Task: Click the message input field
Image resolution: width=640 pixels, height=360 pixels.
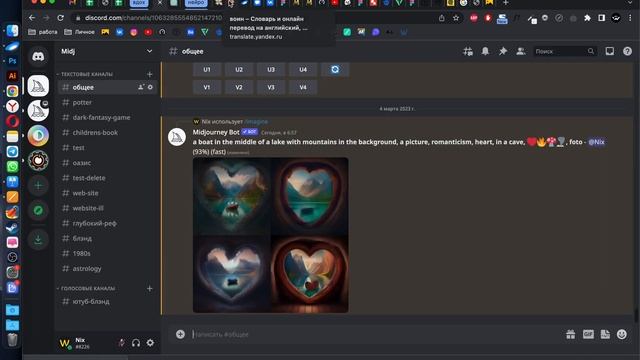Action: pyautogui.click(x=376, y=334)
